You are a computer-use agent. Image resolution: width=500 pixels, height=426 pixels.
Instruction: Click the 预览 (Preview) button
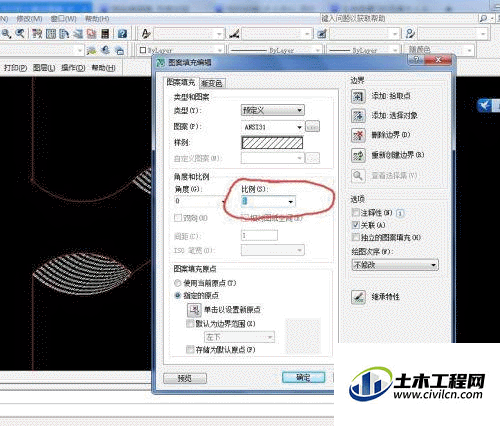185,378
